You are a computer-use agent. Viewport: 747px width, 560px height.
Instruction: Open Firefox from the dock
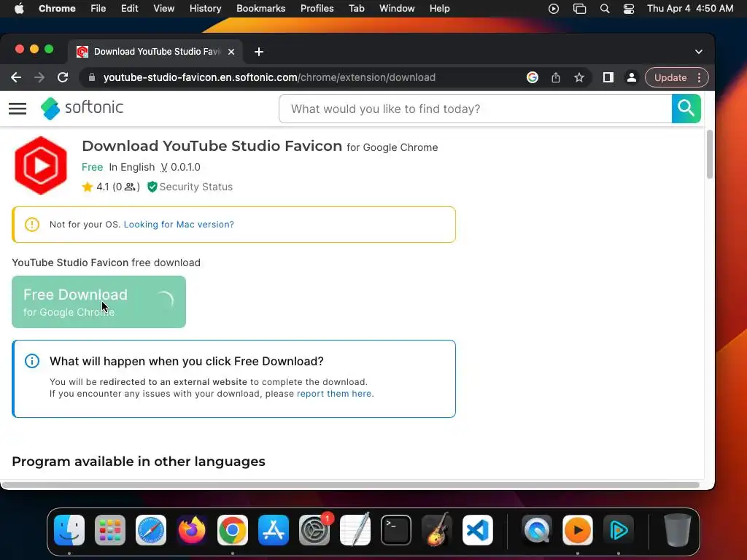192,530
